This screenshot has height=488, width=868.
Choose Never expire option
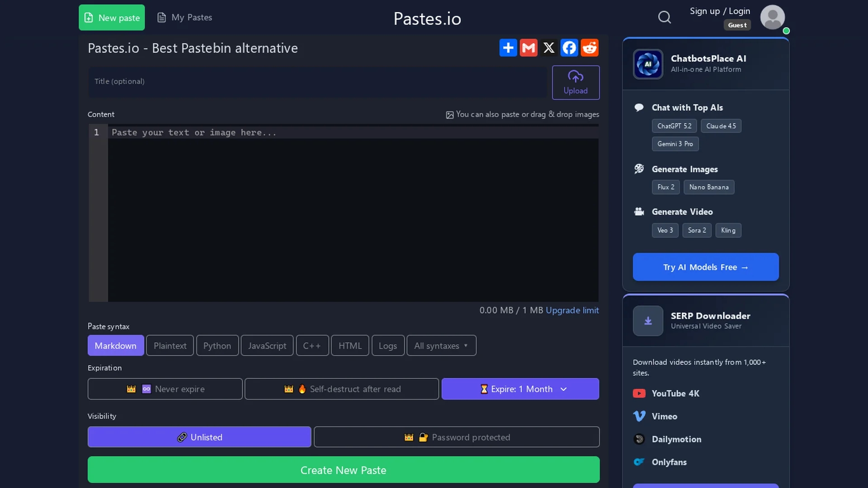point(165,389)
